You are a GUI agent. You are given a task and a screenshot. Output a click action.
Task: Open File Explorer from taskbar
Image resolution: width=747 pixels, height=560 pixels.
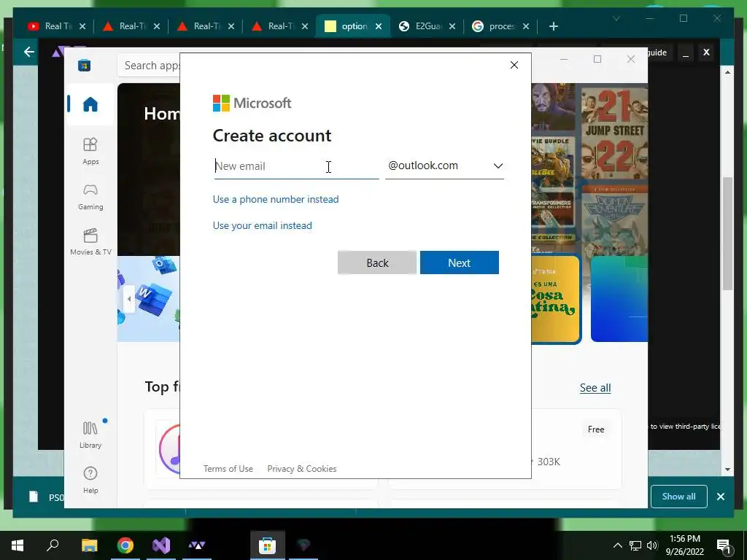pyautogui.click(x=89, y=545)
